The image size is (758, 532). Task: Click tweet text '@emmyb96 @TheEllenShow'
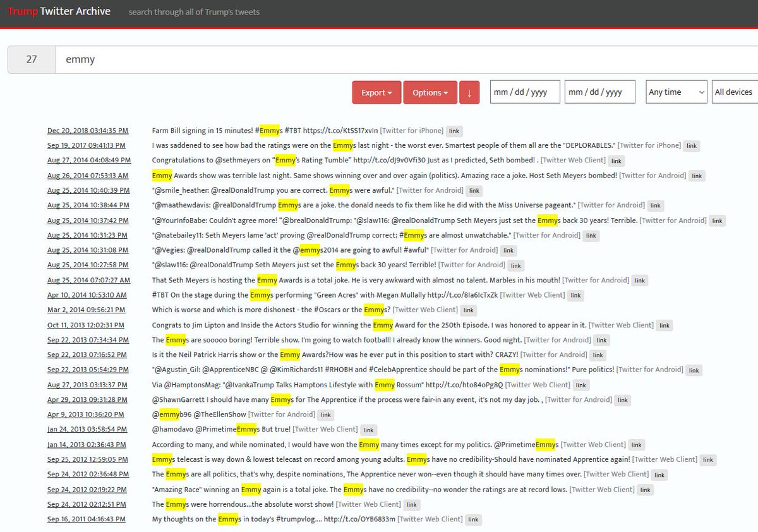click(x=199, y=414)
